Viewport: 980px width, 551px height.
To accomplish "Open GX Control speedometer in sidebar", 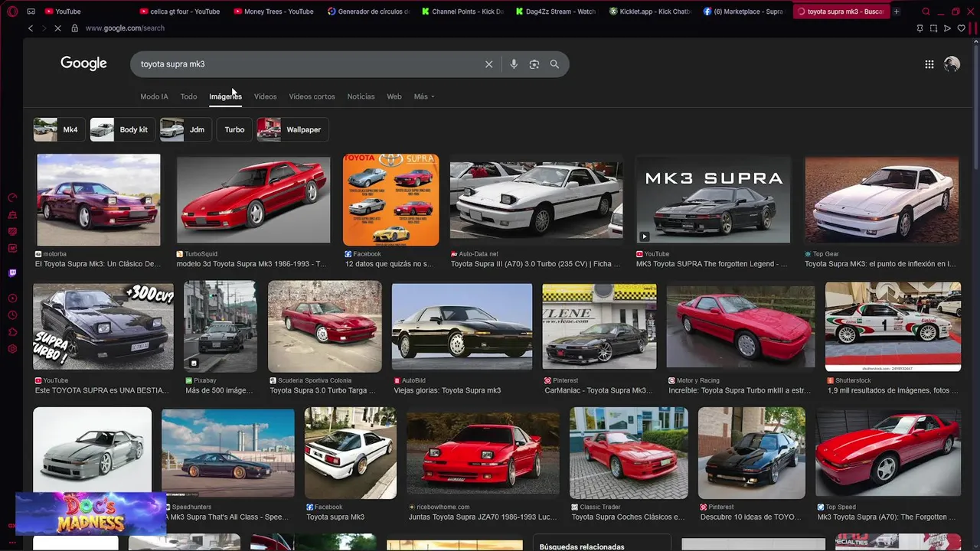I will pyautogui.click(x=12, y=197).
